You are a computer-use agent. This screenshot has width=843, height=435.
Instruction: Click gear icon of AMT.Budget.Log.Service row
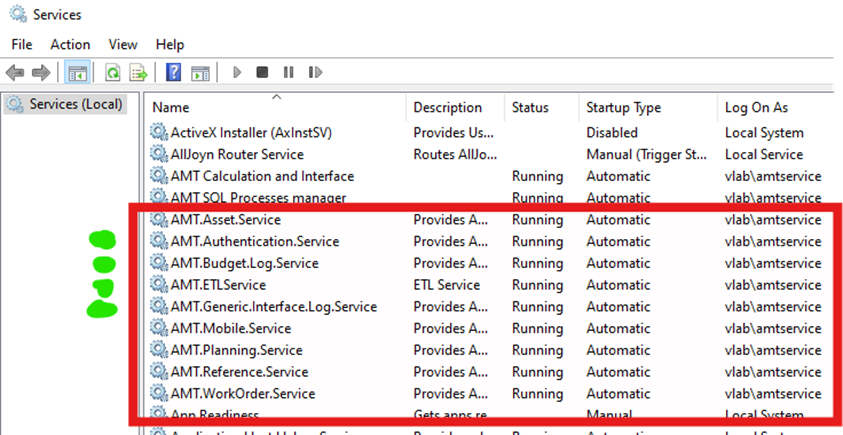pyautogui.click(x=159, y=263)
